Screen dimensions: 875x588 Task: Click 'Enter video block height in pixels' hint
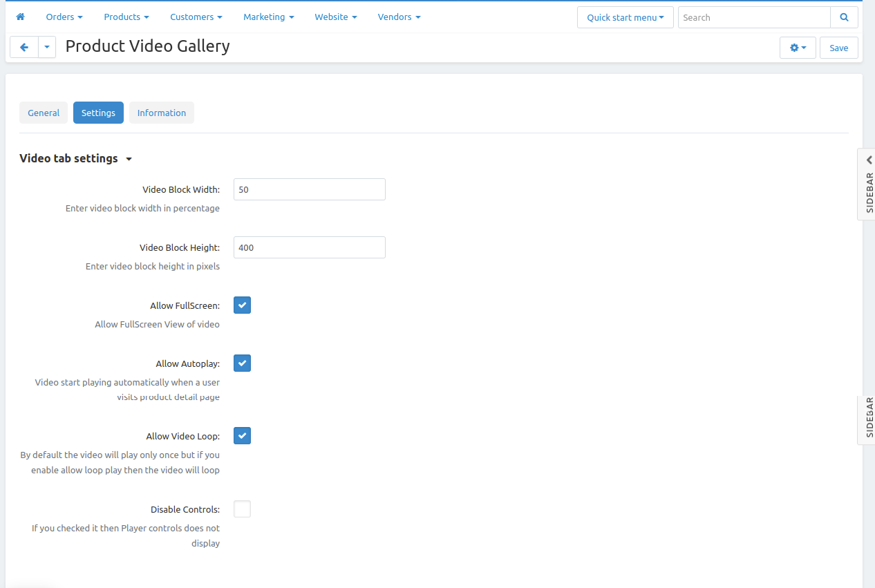pyautogui.click(x=153, y=266)
